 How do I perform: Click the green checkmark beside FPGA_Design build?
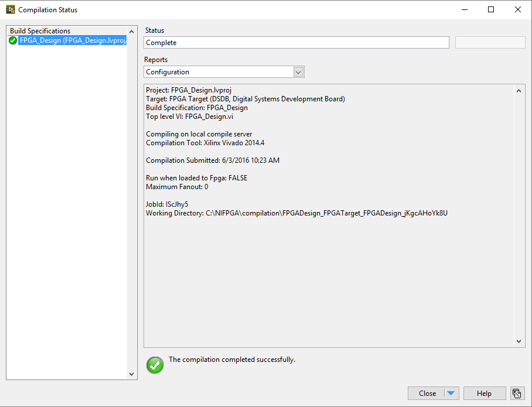[x=13, y=40]
